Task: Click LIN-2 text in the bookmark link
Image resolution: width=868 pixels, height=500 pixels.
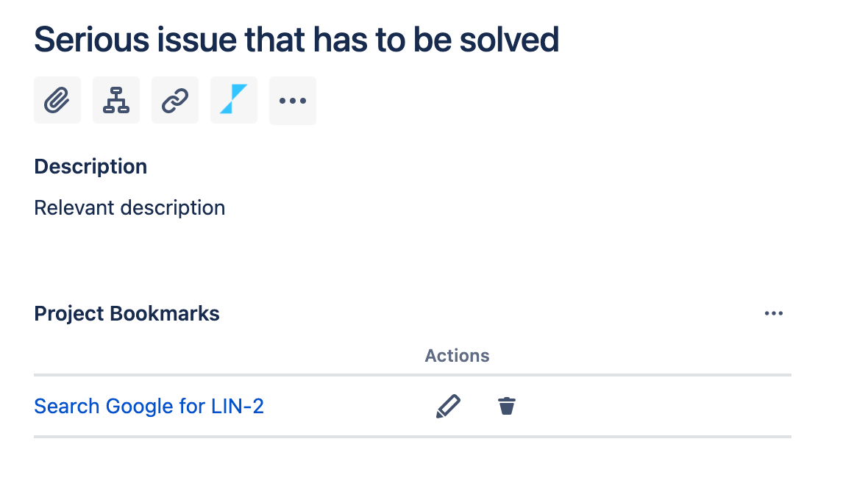Action: coord(238,407)
